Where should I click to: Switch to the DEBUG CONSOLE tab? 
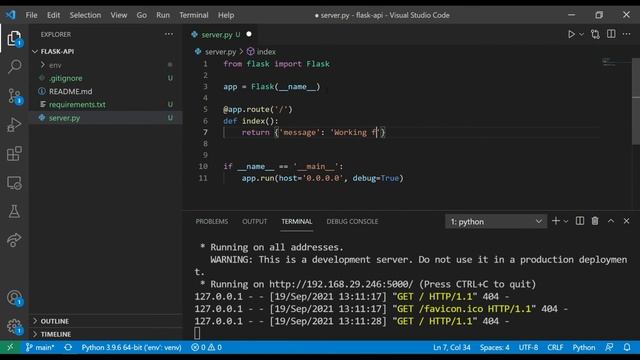click(352, 221)
